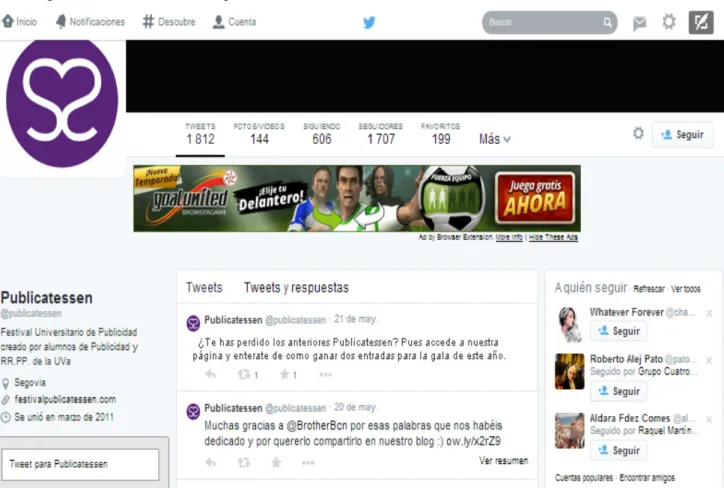Click Raquel Martín follower name
This screenshot has width=724, height=488.
668,431
